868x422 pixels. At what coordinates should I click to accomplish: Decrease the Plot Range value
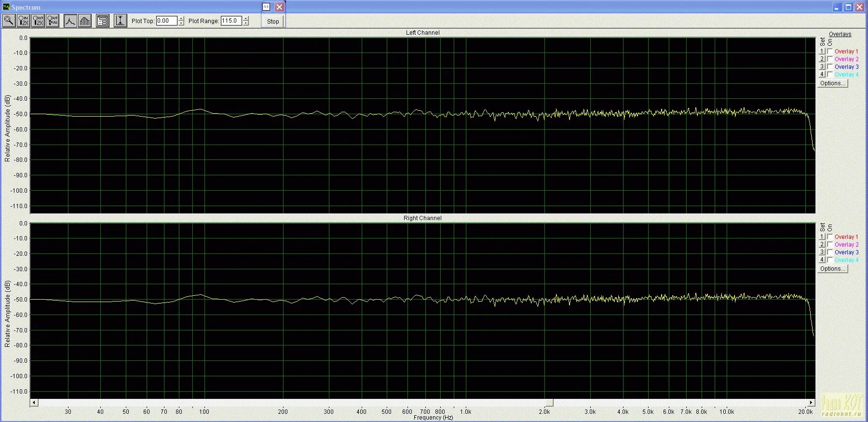click(246, 23)
